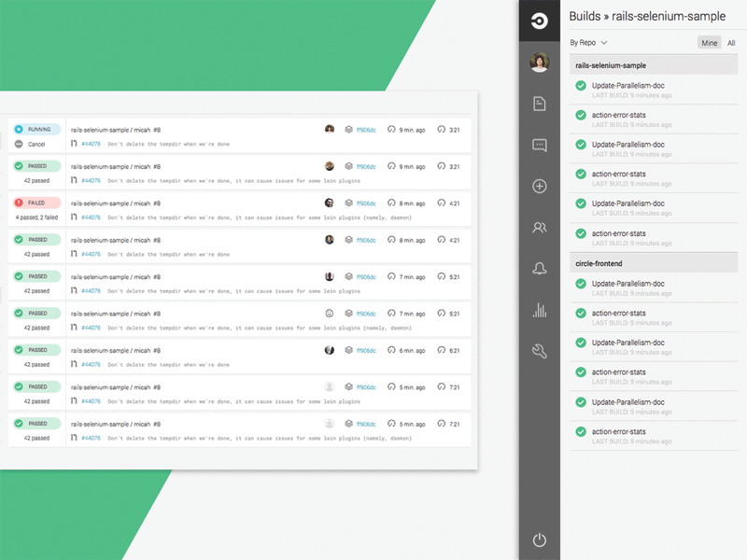Open the wrench settings icon
This screenshot has width=747, height=560.
tap(540, 352)
